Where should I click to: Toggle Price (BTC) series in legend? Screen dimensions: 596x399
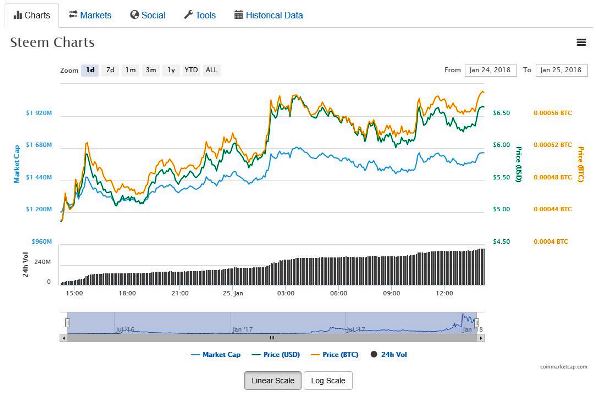click(334, 355)
